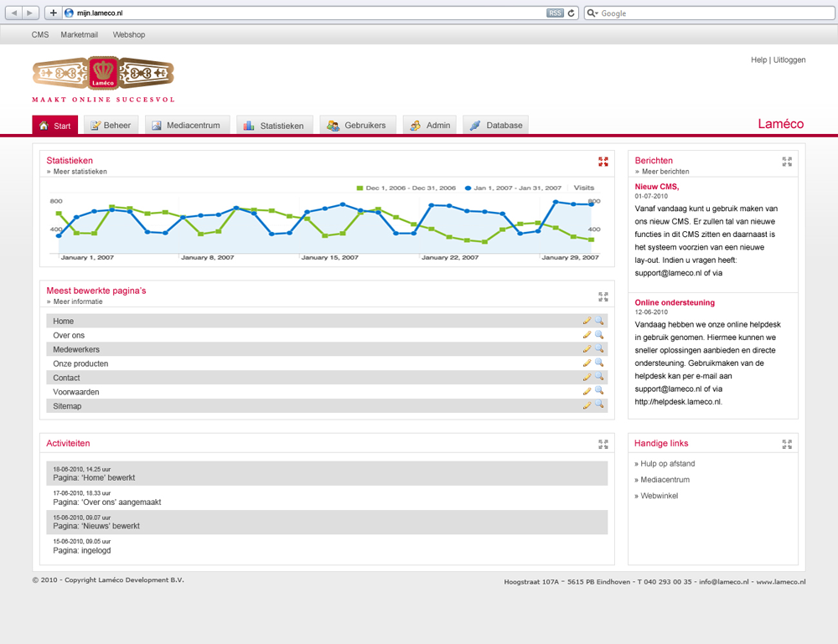The height and width of the screenshot is (644, 838).
Task: Toggle expand icon on Berichten panel
Action: (x=786, y=162)
